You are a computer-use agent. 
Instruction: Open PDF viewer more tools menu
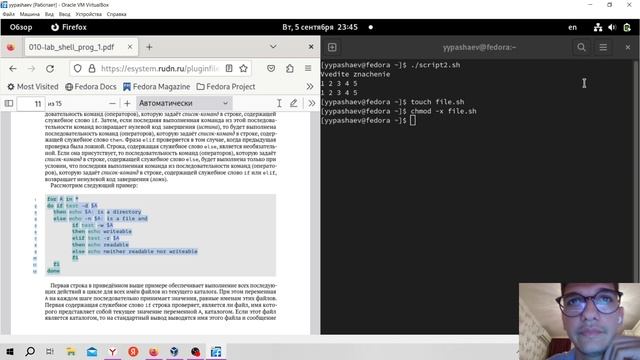(x=312, y=103)
